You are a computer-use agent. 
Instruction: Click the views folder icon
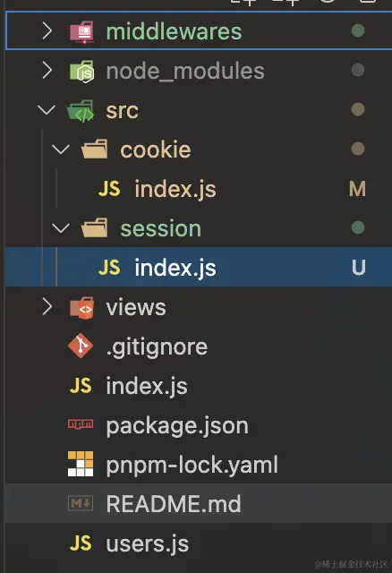(81, 308)
